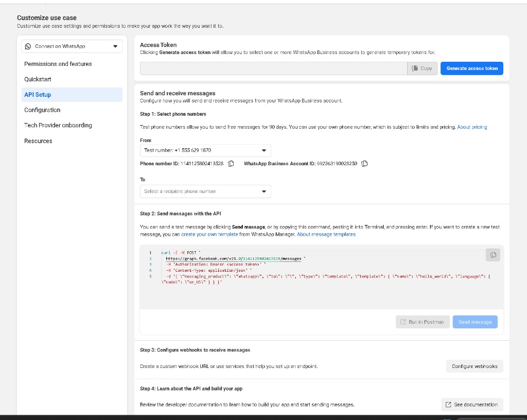Click the 'Access Token' heading
The height and width of the screenshot is (420, 527).
pyautogui.click(x=159, y=45)
